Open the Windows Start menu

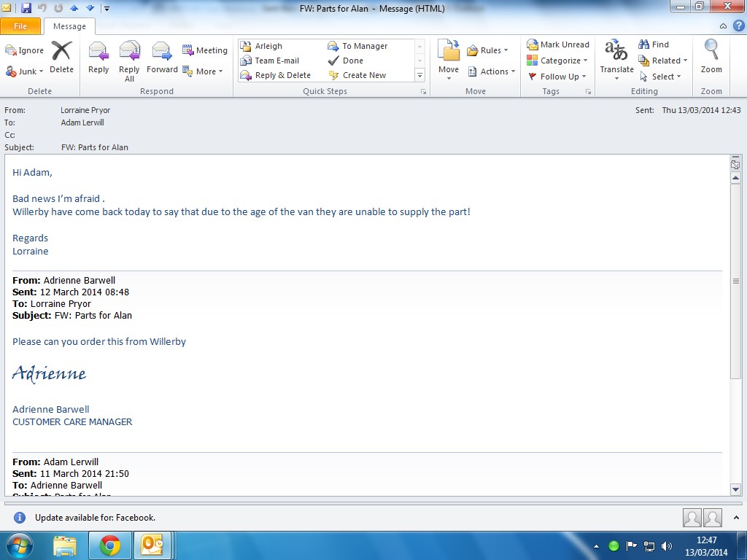[19, 545]
